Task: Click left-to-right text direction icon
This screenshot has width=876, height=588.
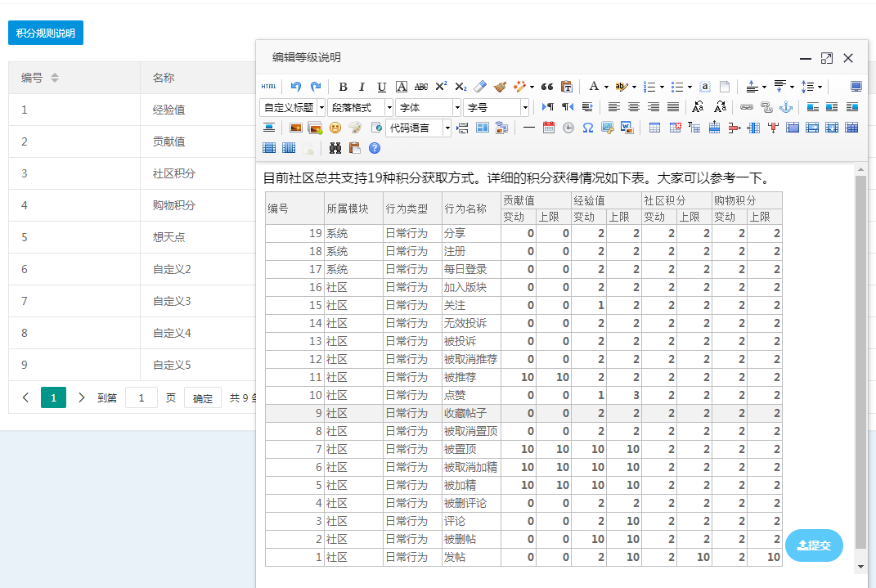Action: (548, 106)
